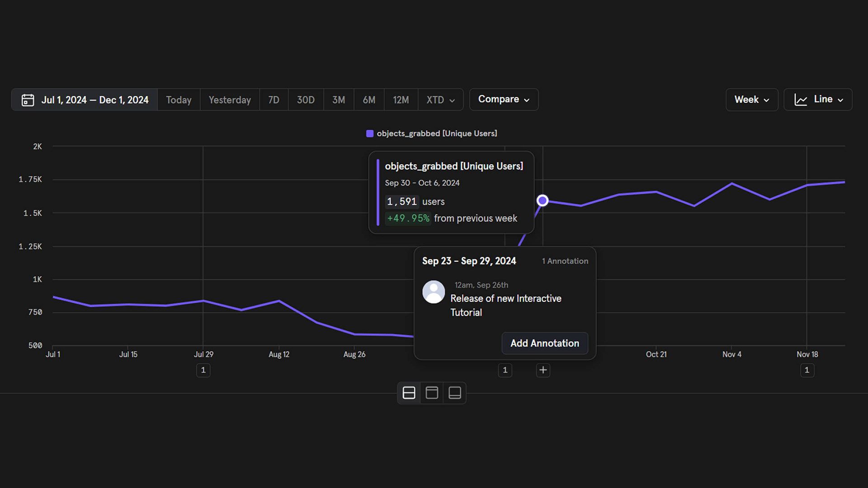Switch to bottom panel layout icon
This screenshot has height=488, width=868.
tap(455, 393)
